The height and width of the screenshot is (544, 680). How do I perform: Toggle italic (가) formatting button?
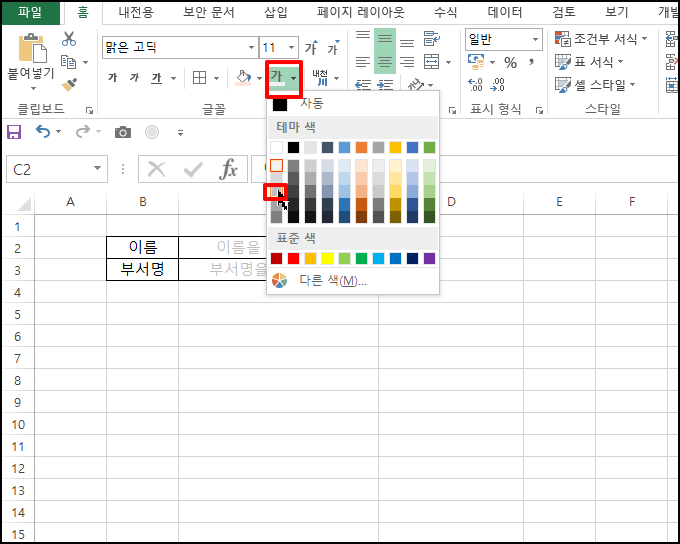[x=134, y=78]
